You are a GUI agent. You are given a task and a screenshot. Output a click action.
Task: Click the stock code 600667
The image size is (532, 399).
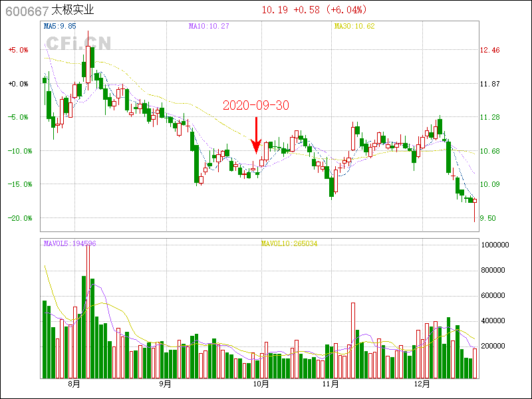pyautogui.click(x=27, y=10)
